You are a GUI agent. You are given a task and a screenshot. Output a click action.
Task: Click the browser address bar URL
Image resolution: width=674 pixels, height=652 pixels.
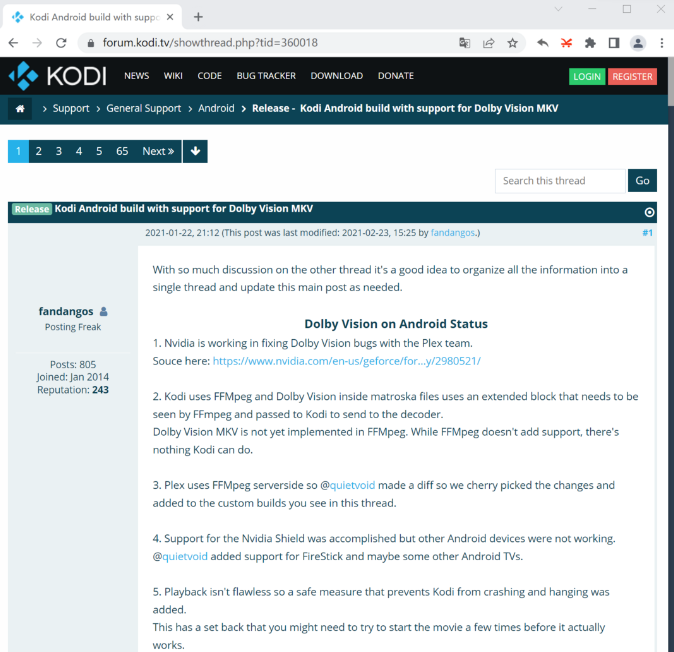[x=210, y=43]
